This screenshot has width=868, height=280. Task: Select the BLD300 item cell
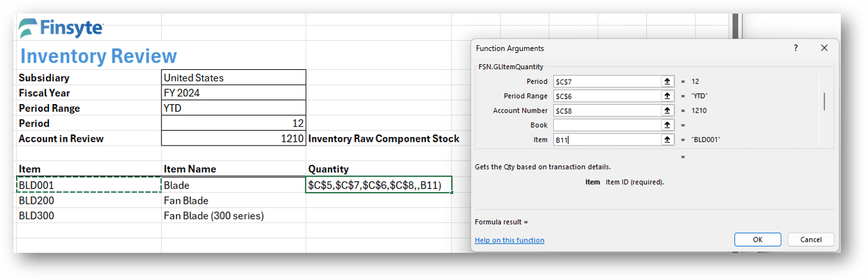[89, 215]
